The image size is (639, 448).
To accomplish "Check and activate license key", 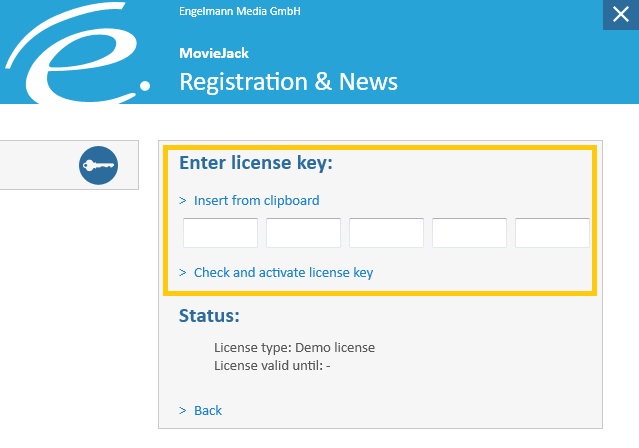I will coord(284,272).
